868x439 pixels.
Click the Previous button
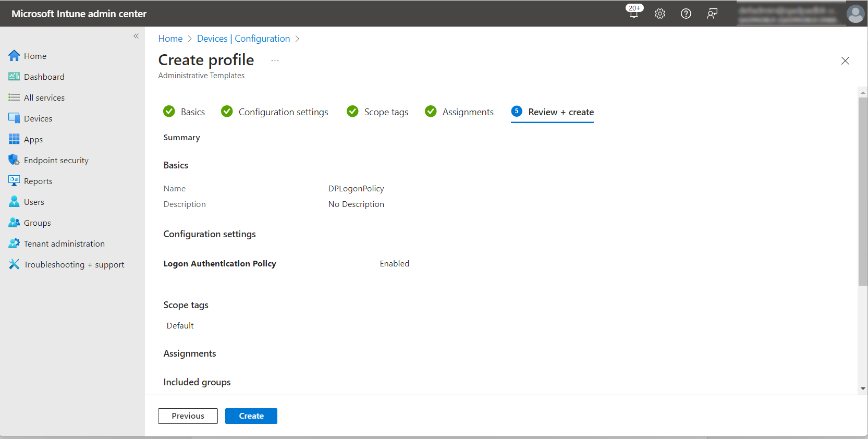(x=188, y=416)
